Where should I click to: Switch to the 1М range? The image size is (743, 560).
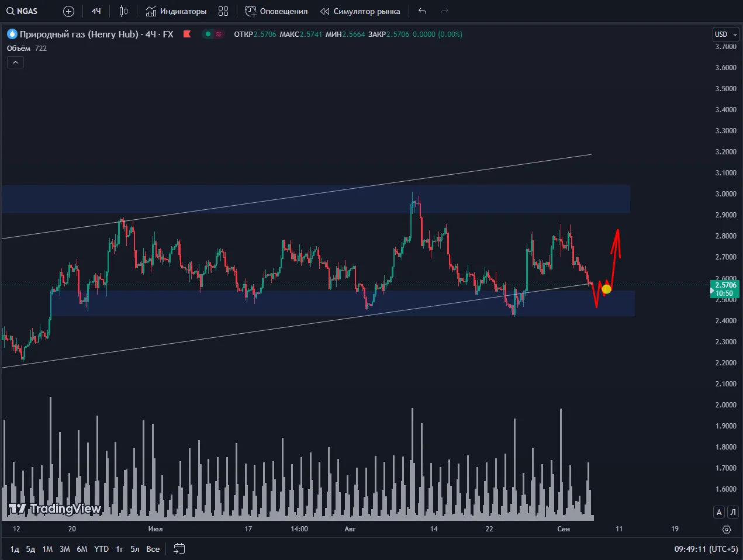(x=47, y=549)
